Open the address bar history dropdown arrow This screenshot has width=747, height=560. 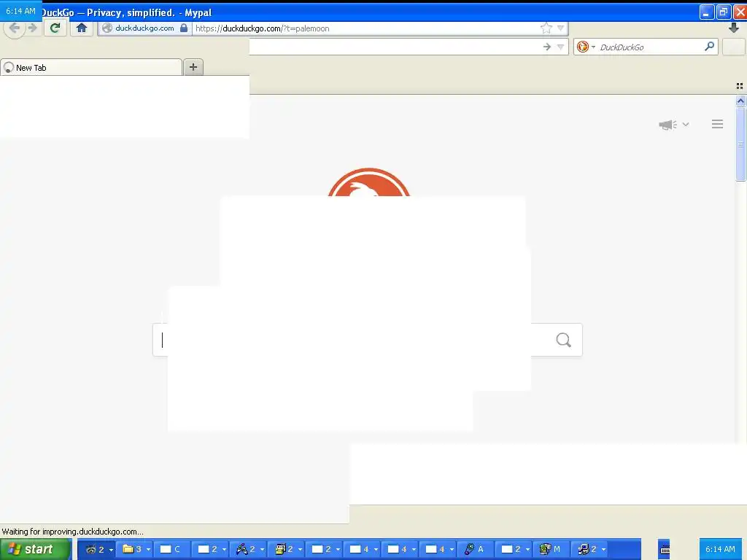(561, 28)
